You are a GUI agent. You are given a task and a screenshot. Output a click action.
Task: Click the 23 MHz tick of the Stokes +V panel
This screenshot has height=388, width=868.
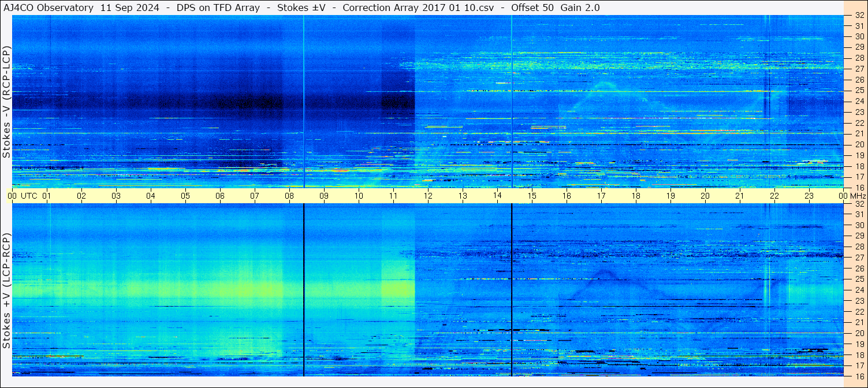point(859,301)
